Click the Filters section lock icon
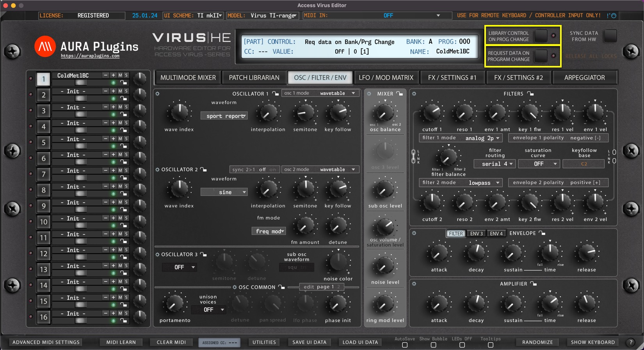644x350 pixels. 530,94
